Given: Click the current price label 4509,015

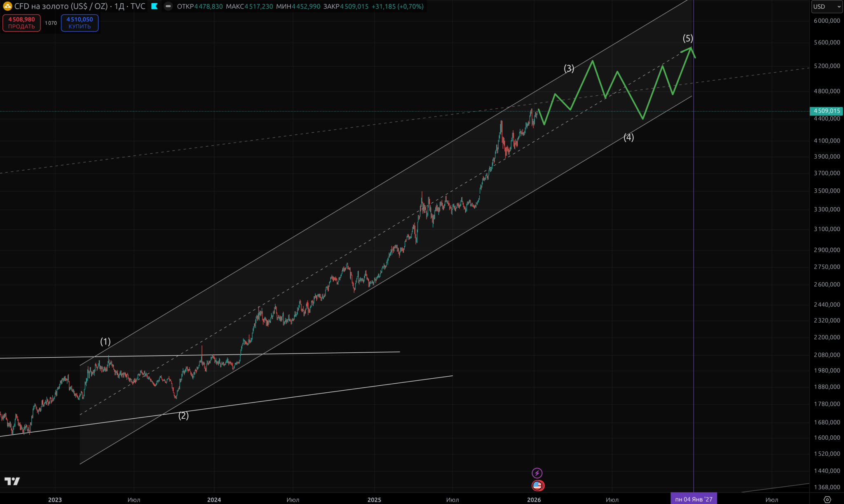Looking at the screenshot, I should tap(826, 111).
